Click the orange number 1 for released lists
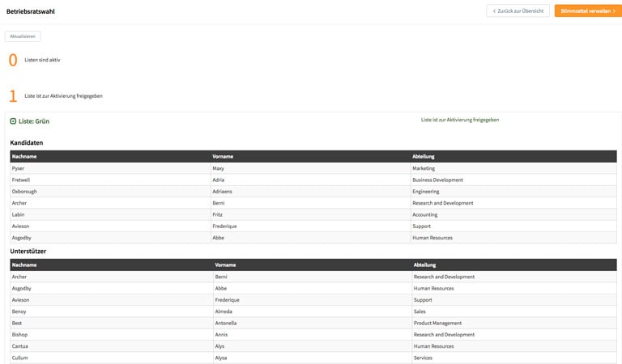 tap(13, 95)
